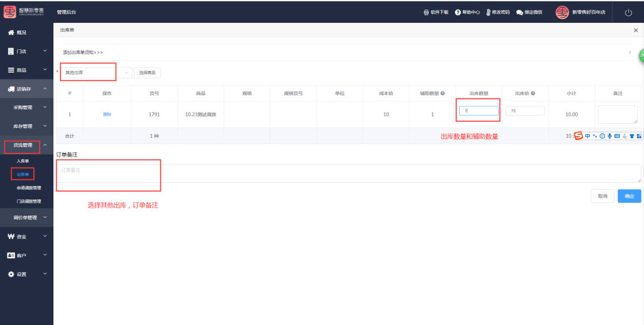Click the 绑定微信 chat bubble icon
The width and height of the screenshot is (644, 325).
519,12
